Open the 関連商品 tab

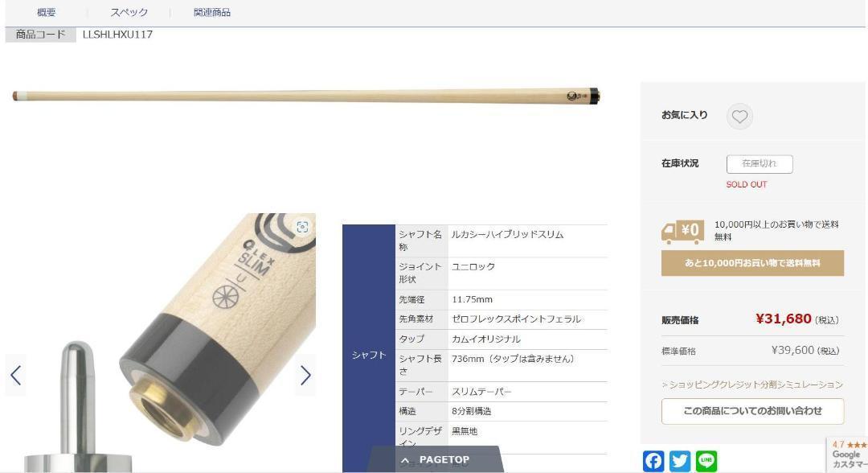pos(212,12)
